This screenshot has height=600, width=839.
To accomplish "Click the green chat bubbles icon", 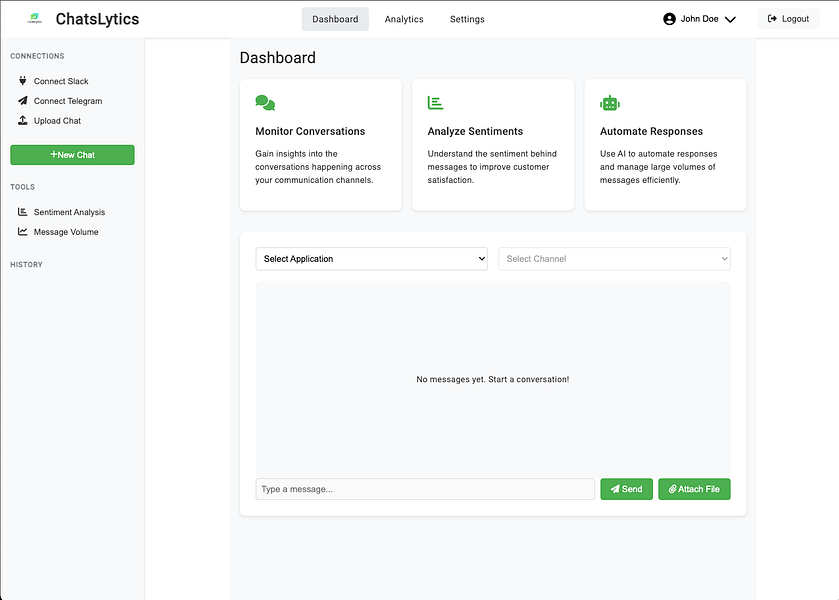I will point(265,103).
